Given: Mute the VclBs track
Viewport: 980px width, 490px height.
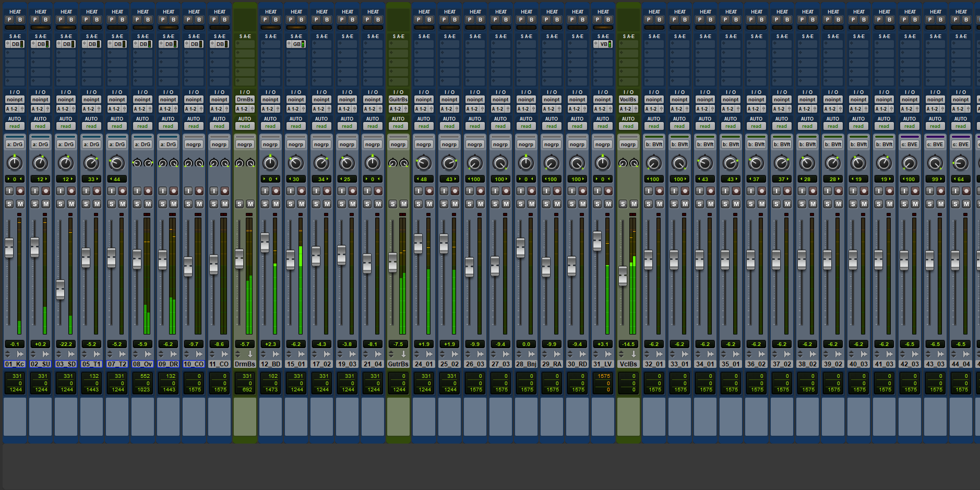Looking at the screenshot, I should [x=634, y=204].
